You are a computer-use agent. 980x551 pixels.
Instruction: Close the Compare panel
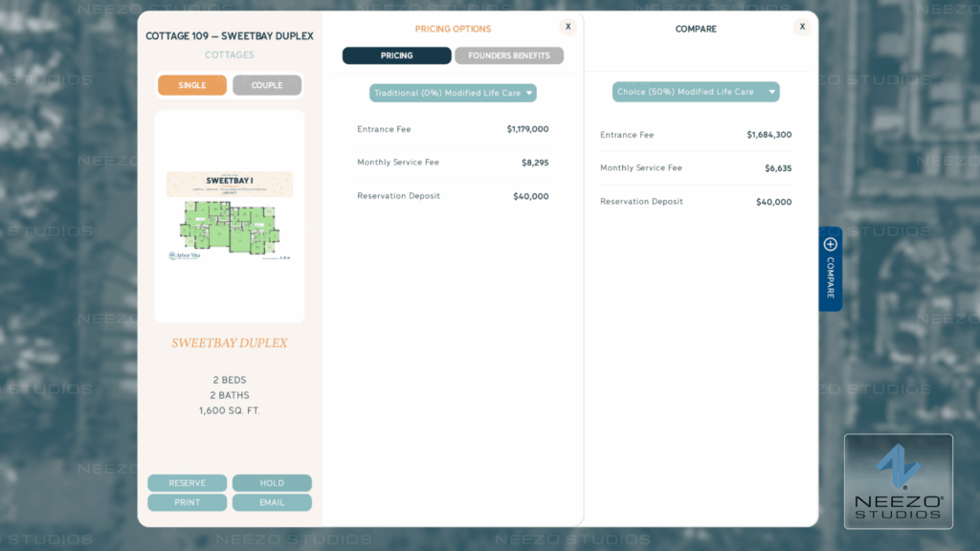(802, 27)
